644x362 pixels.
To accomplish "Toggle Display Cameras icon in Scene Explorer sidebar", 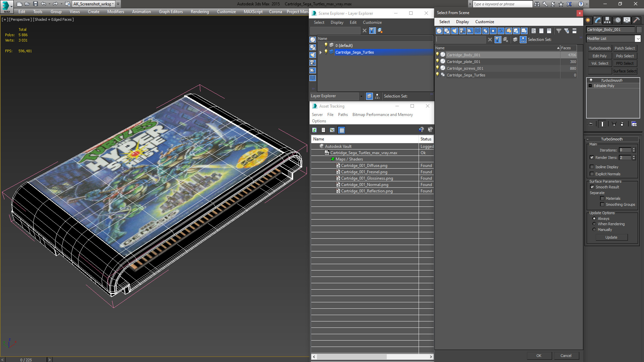I will coord(313,63).
